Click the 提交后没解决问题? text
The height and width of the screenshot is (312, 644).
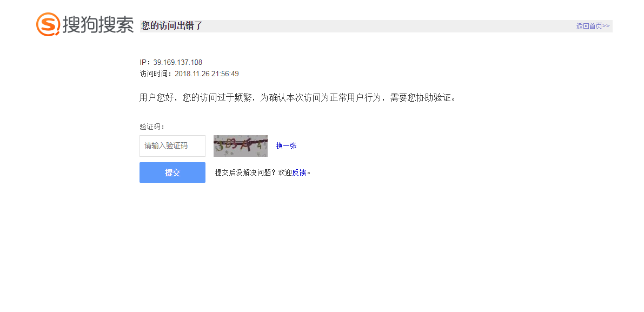coord(246,172)
